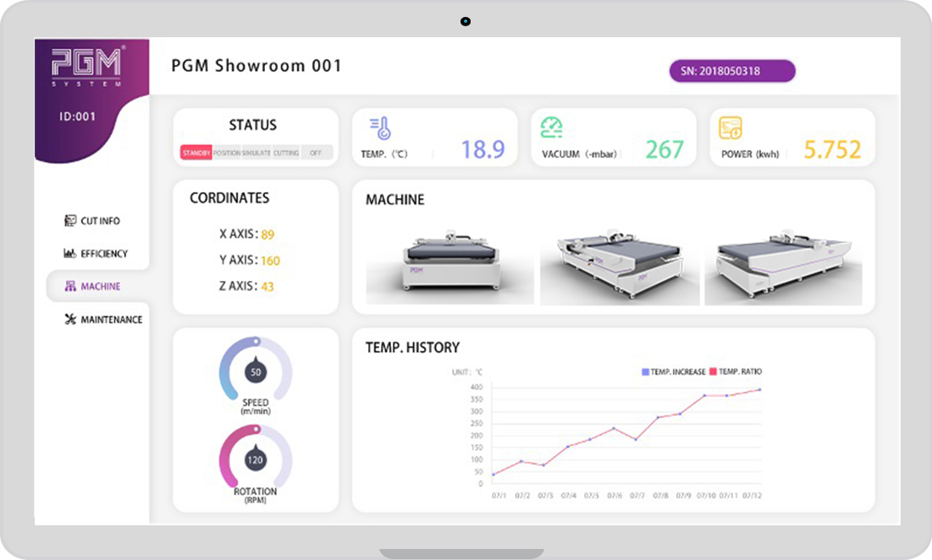Click the 07/1 data point on chart
This screenshot has height=560, width=932.
point(494,475)
